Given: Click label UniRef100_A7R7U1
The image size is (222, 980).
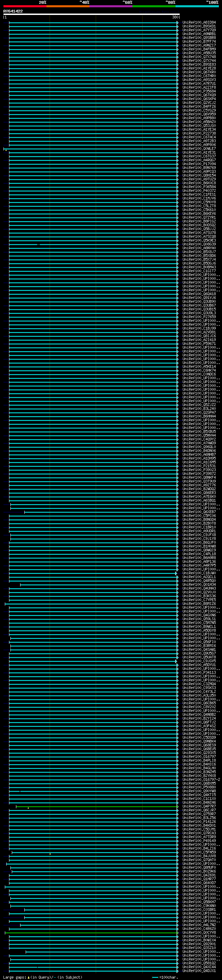Looking at the screenshot, I should 199,84.
